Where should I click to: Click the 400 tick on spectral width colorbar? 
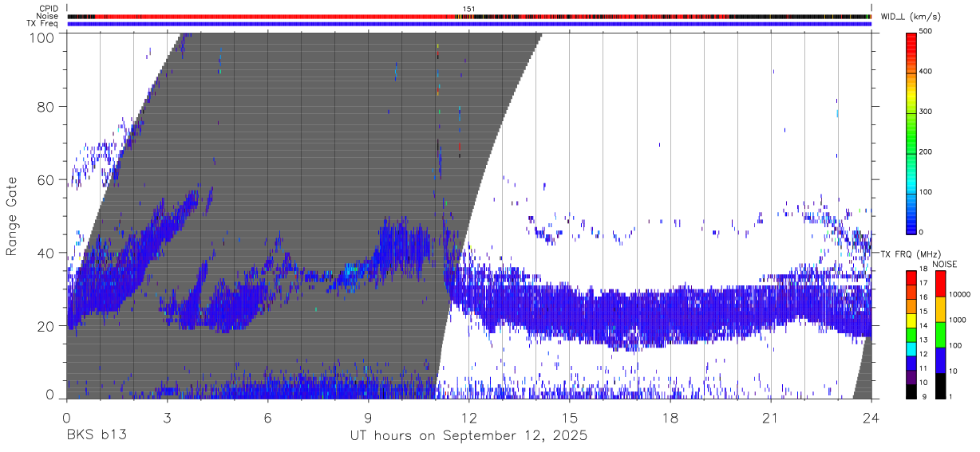click(x=925, y=72)
